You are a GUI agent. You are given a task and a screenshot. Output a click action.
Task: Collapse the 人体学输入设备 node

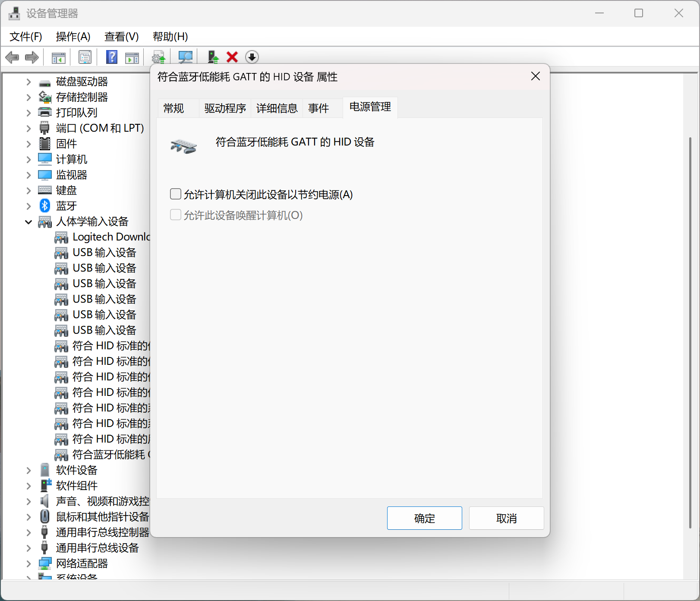[28, 222]
